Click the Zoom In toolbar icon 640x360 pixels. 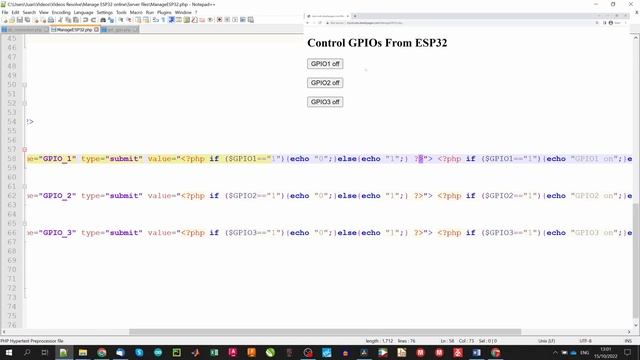[x=121, y=20]
